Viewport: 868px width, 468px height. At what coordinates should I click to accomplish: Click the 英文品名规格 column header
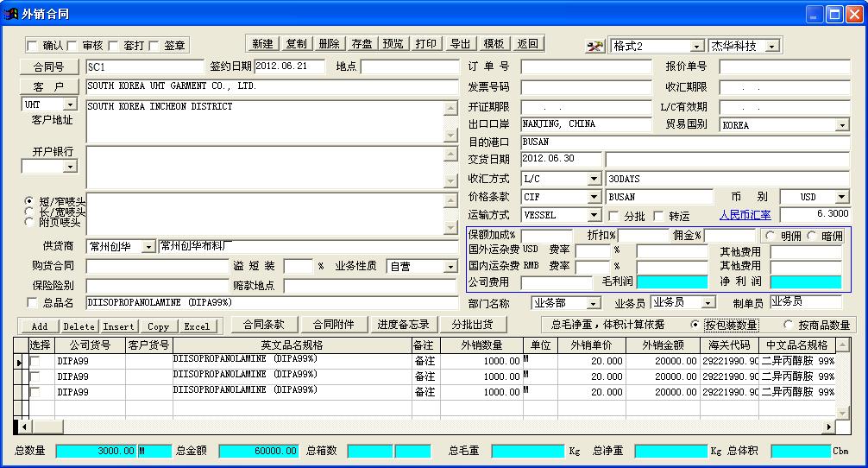pos(292,345)
